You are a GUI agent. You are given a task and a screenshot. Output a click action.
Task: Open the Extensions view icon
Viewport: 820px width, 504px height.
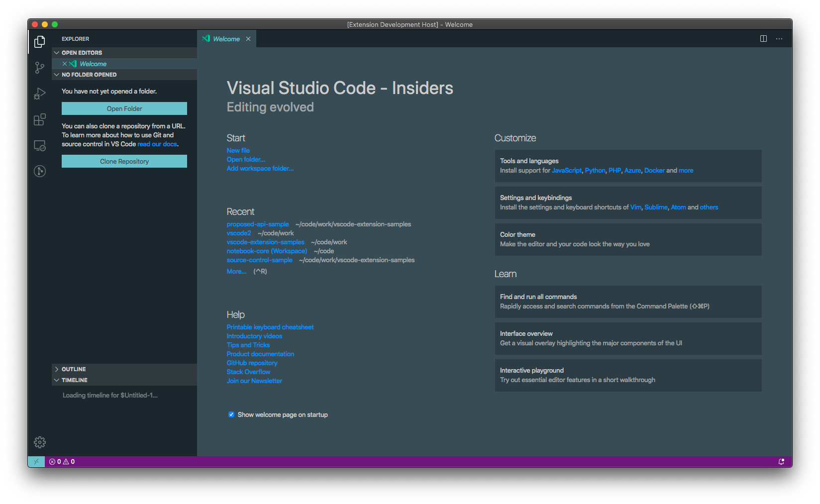(x=40, y=119)
